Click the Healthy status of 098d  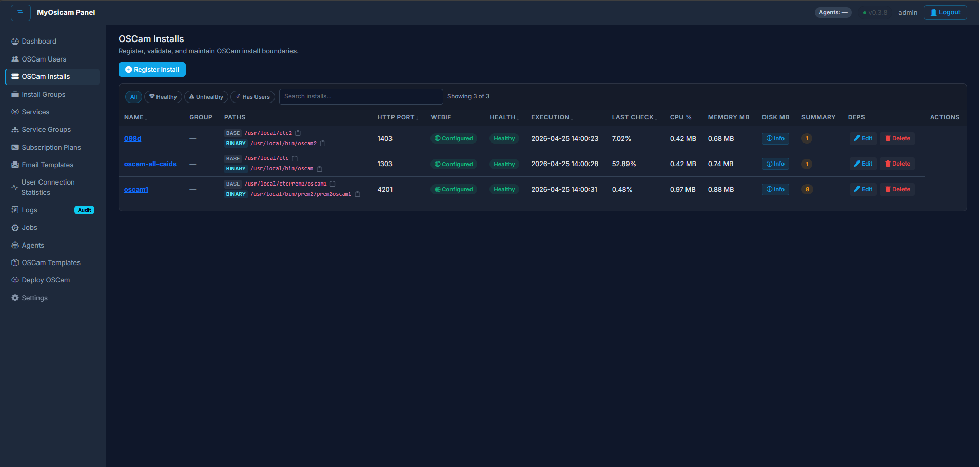504,138
